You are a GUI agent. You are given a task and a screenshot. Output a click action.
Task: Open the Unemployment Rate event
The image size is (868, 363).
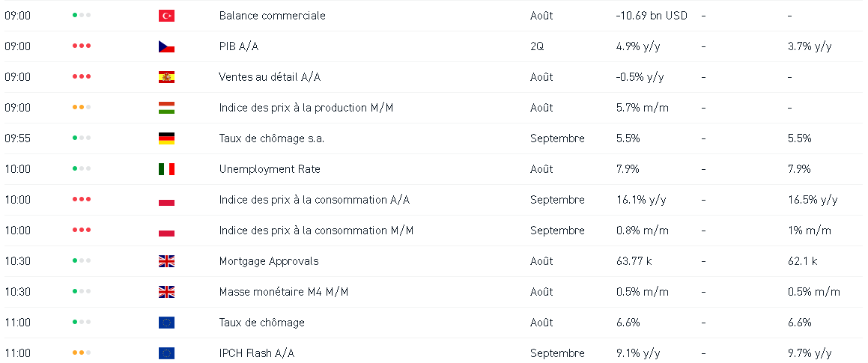click(270, 169)
